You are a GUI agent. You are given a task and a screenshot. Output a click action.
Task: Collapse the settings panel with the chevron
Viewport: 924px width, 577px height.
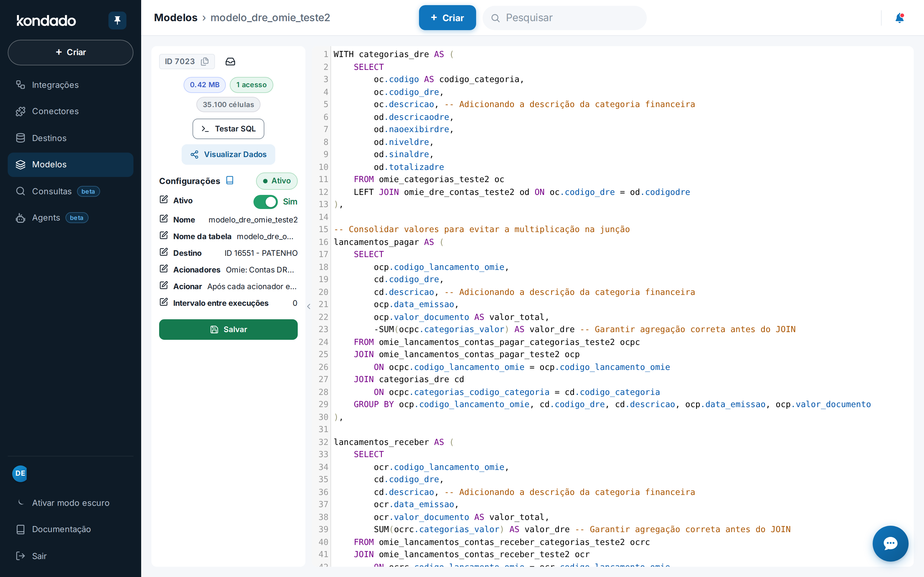click(x=309, y=306)
